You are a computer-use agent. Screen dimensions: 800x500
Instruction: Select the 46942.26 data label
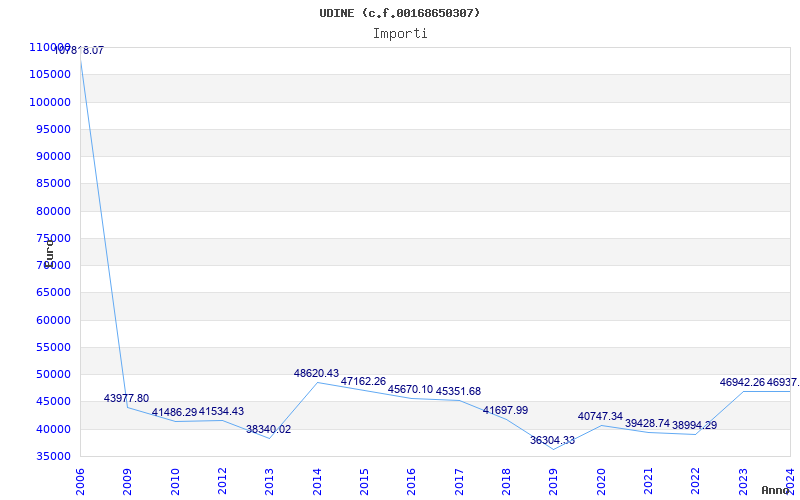742,382
